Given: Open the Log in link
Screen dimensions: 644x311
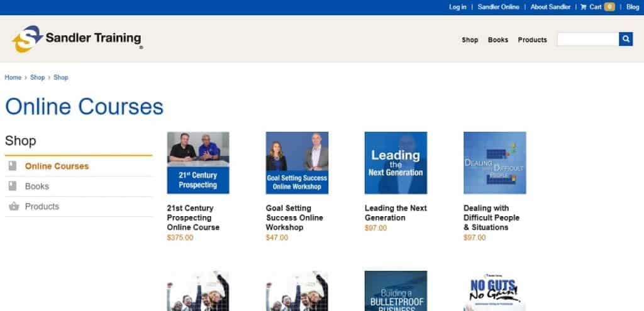Looking at the screenshot, I should point(458,7).
